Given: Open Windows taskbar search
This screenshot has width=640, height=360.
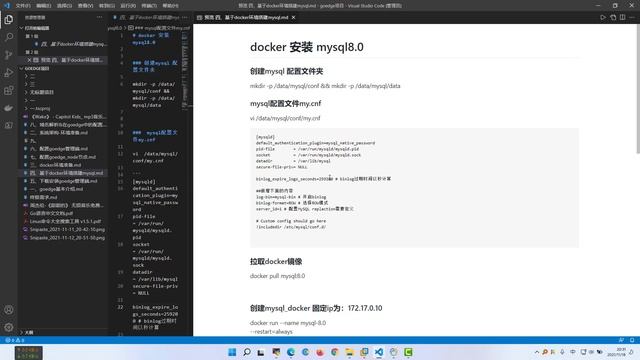Looking at the screenshot, I should click(247, 352).
